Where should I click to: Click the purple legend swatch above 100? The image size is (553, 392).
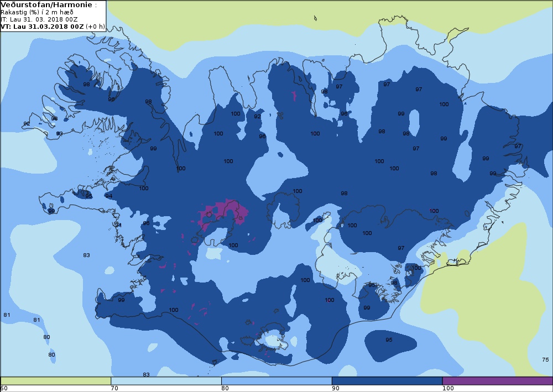[x=498, y=381]
